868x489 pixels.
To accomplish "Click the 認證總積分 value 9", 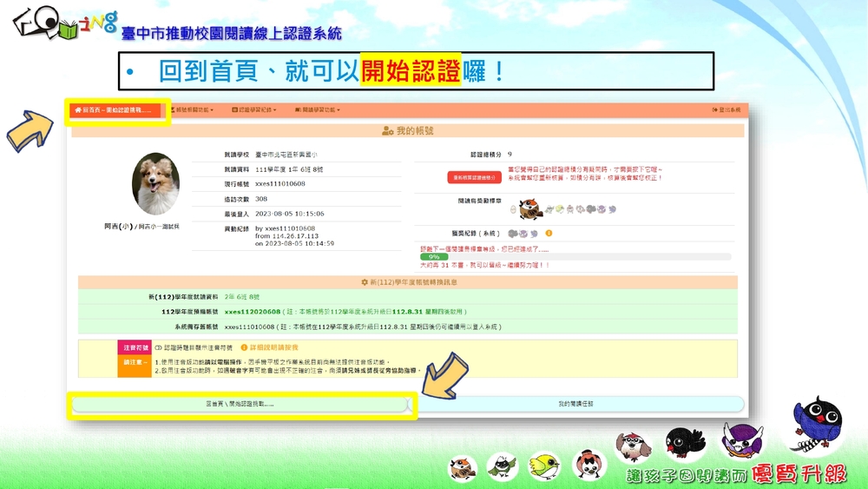I will 510,155.
